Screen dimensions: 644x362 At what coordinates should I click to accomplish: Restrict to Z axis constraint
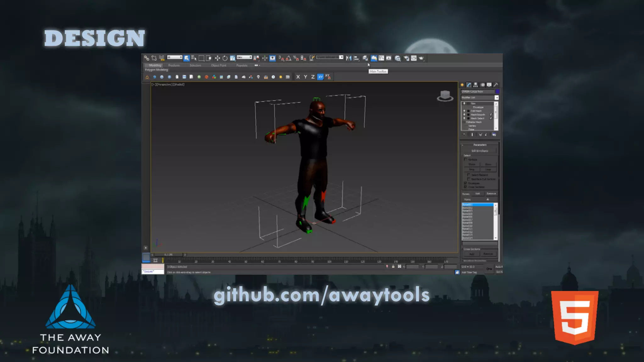313,77
